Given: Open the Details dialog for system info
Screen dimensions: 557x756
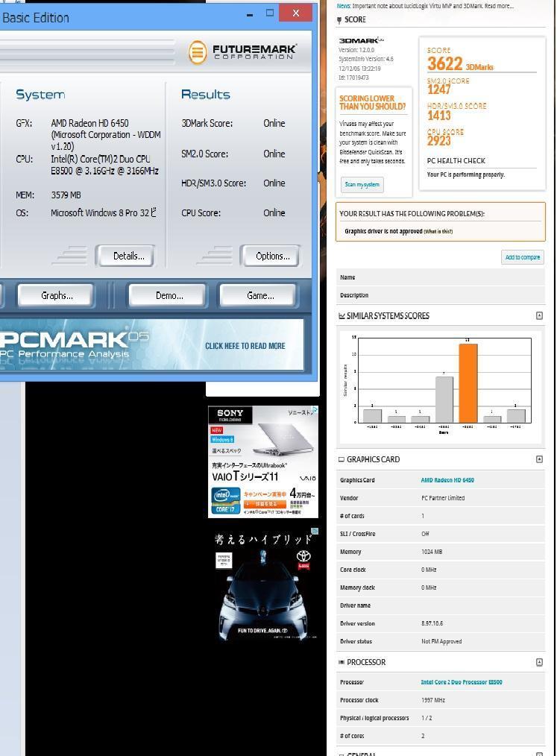Looking at the screenshot, I should (x=126, y=256).
